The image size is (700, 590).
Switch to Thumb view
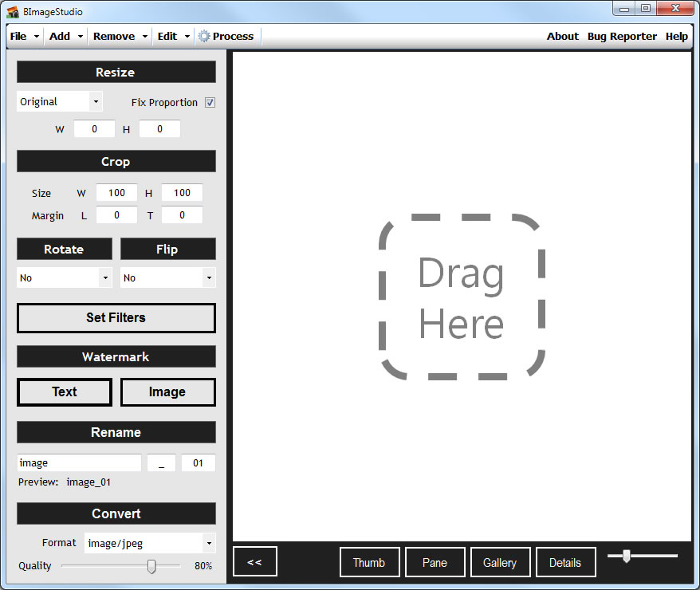pyautogui.click(x=369, y=562)
